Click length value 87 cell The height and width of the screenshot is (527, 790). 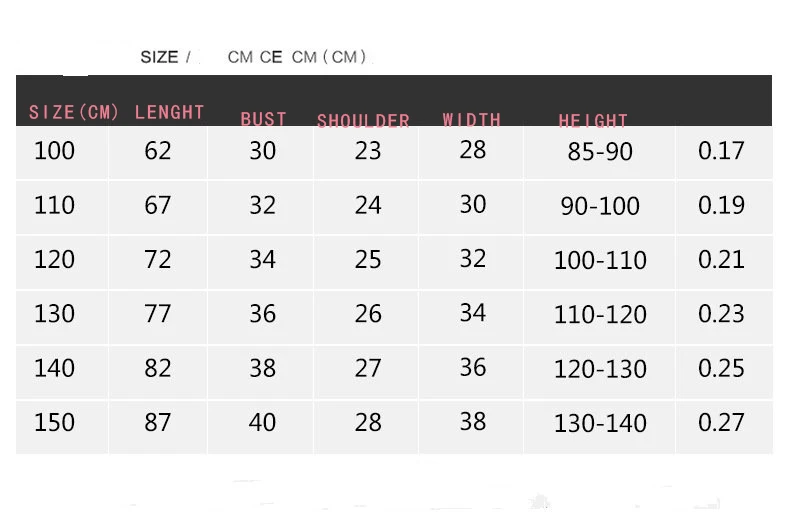click(158, 425)
